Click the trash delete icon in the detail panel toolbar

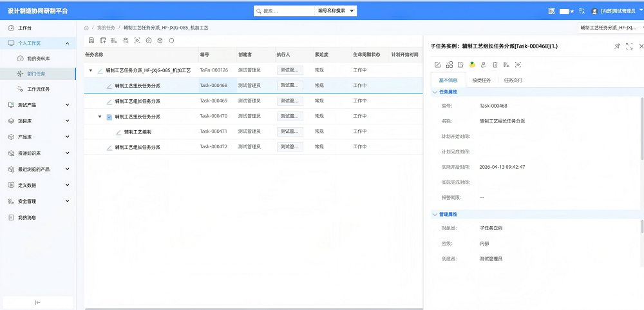coord(495,64)
